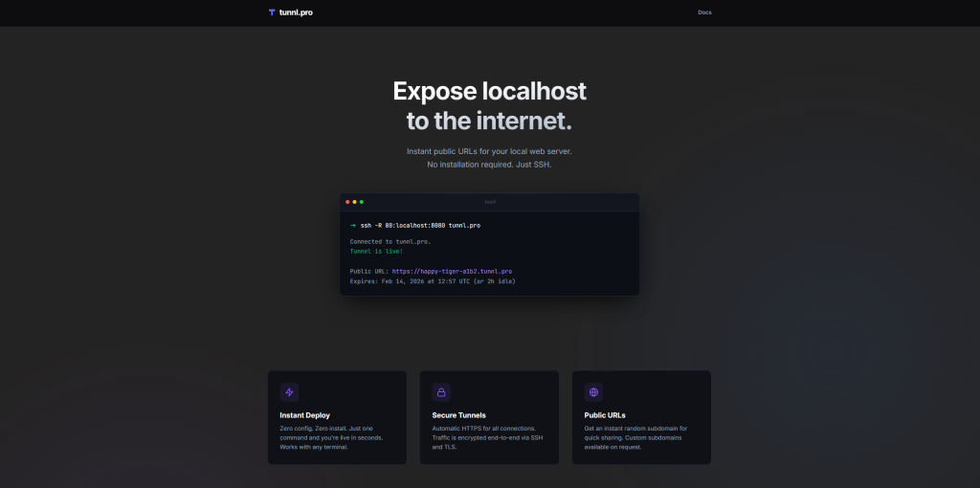This screenshot has width=980, height=488.
Task: Click the 'Expose localhost' headline
Action: point(489,92)
